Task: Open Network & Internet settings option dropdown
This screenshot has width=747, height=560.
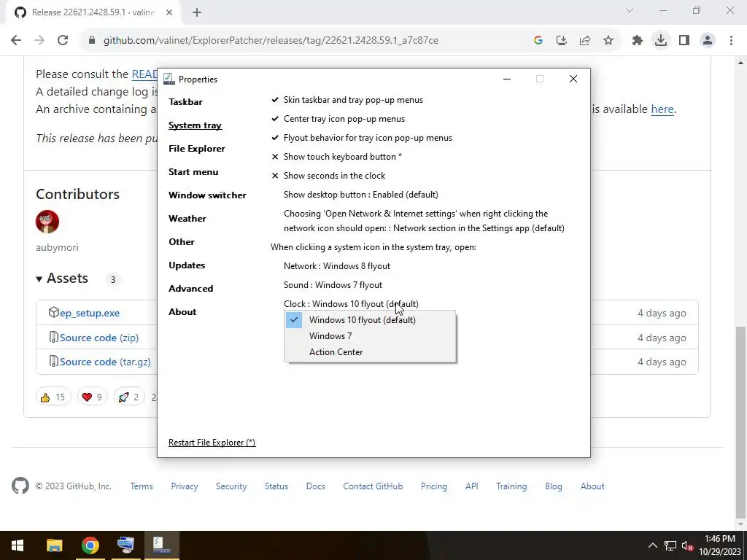Action: [424, 221]
